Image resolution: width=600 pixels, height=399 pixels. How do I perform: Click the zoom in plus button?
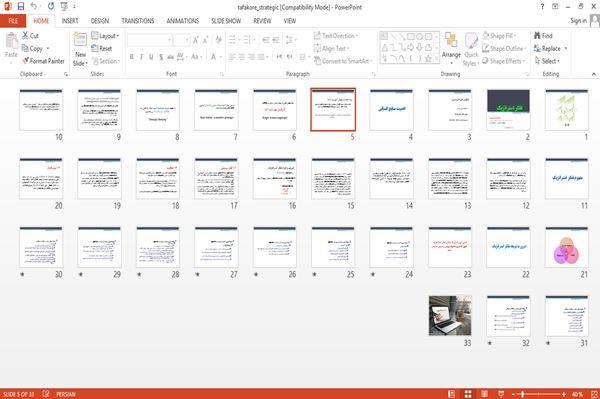[564, 394]
